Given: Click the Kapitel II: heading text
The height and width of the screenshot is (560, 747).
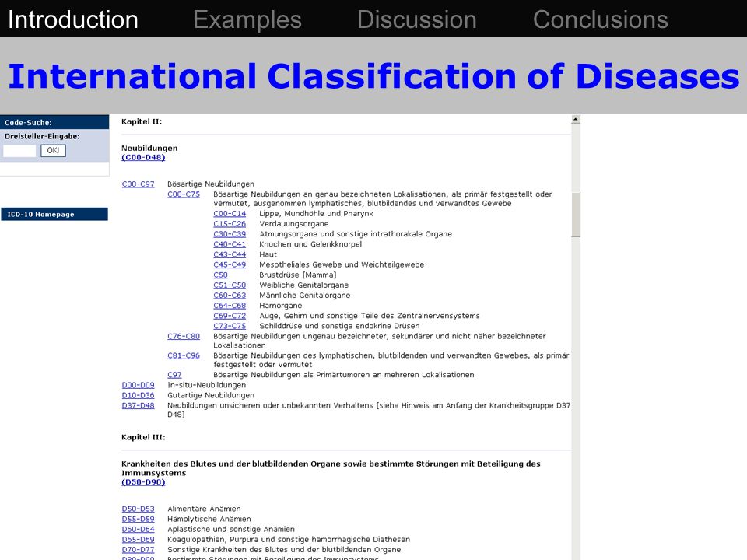Looking at the screenshot, I should pos(142,121).
